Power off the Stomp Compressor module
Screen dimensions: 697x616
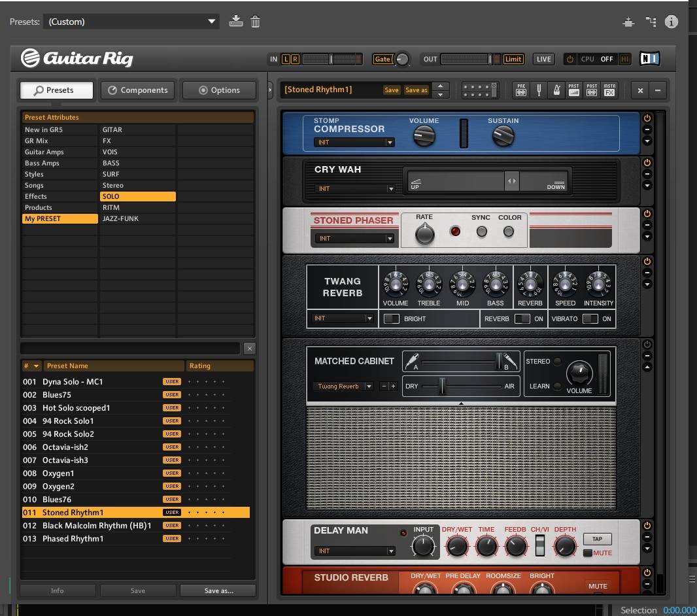tap(647, 118)
